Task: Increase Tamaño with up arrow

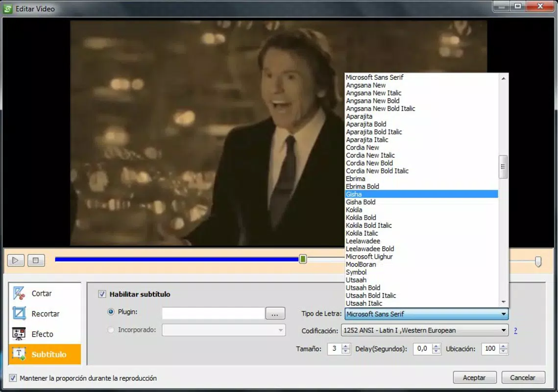Action: [x=345, y=346]
